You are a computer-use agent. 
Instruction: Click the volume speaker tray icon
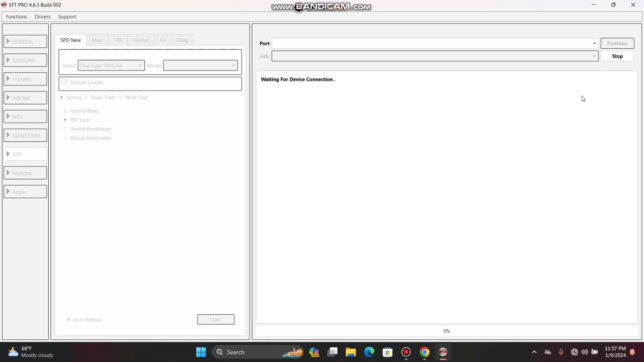[584, 352]
